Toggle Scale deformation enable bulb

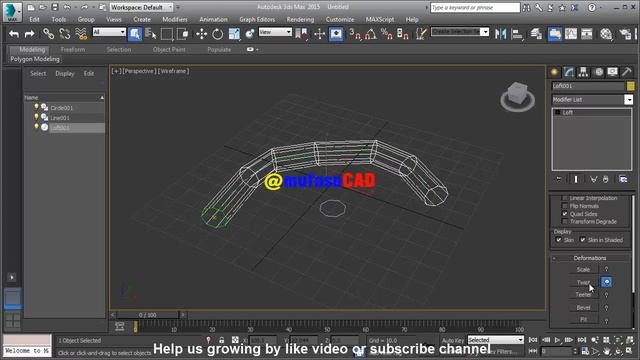point(607,269)
